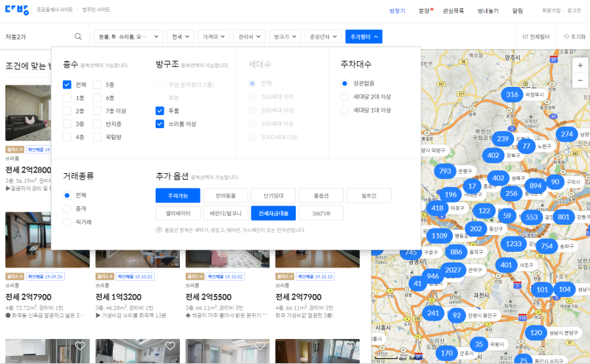Click map cluster marker 1109 영등포
Screen dimensions: 590x364
(440, 236)
